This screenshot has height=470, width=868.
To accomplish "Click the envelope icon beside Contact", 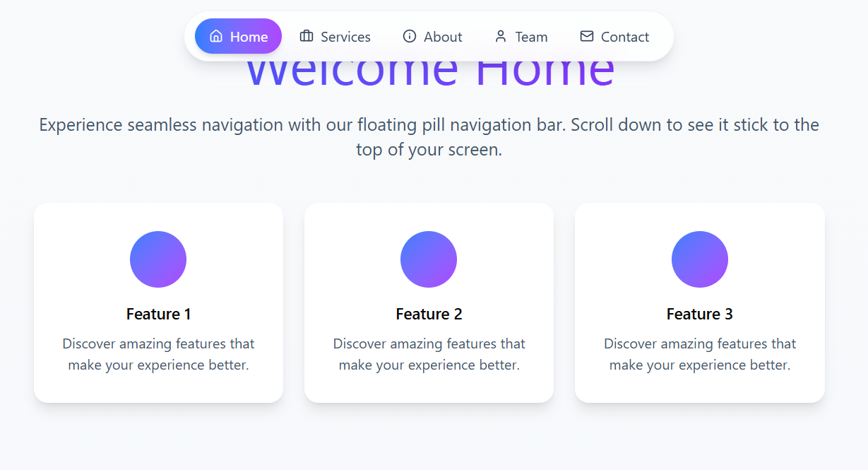I will tap(587, 36).
